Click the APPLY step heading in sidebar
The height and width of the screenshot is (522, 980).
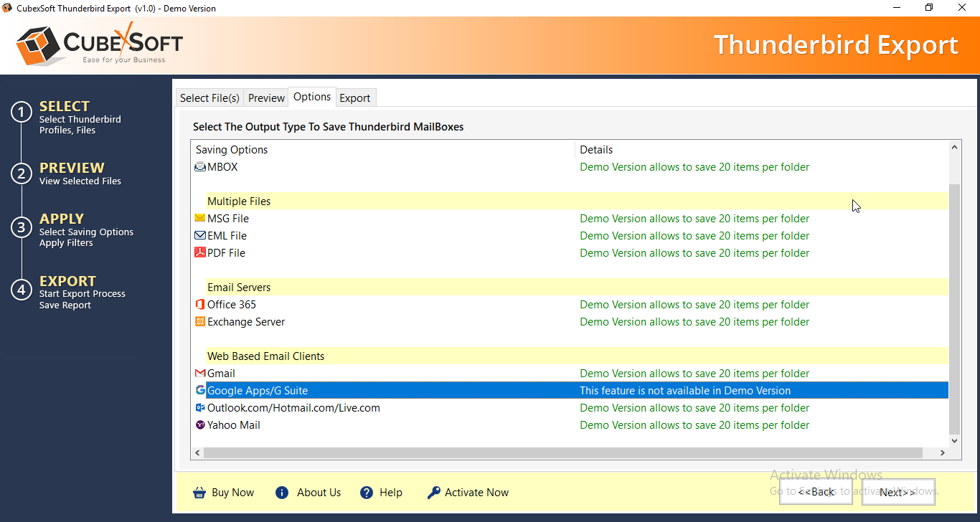coord(62,219)
